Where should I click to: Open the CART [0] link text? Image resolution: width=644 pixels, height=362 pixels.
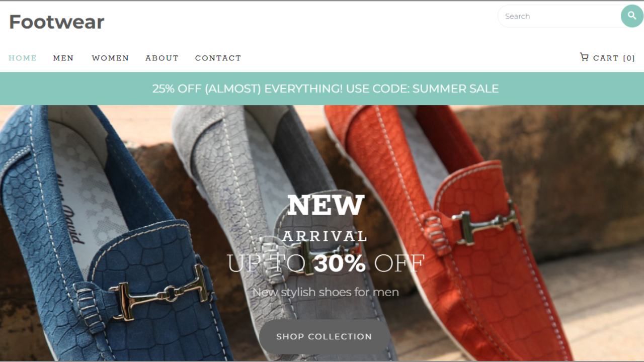614,58
